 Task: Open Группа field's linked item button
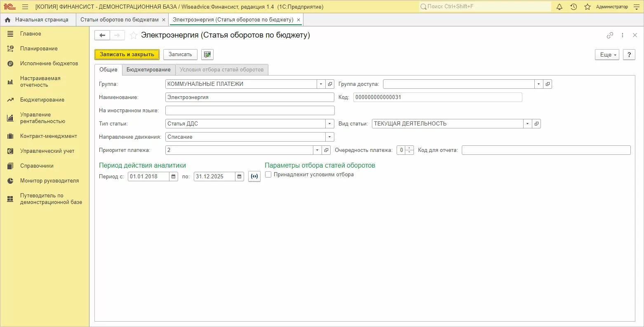tap(330, 84)
